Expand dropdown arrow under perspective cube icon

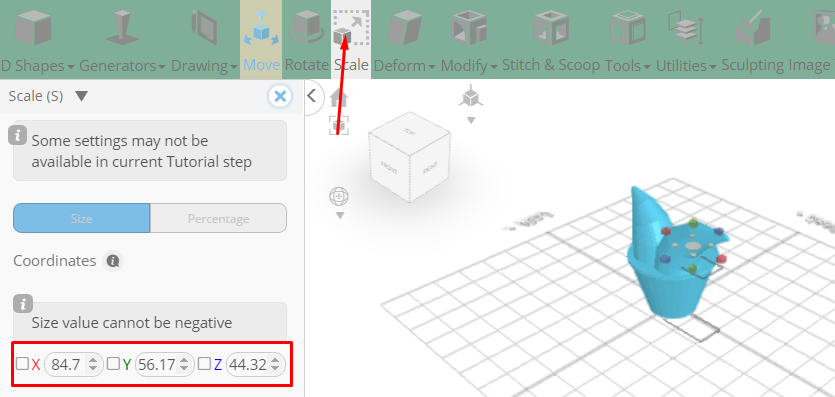click(471, 120)
